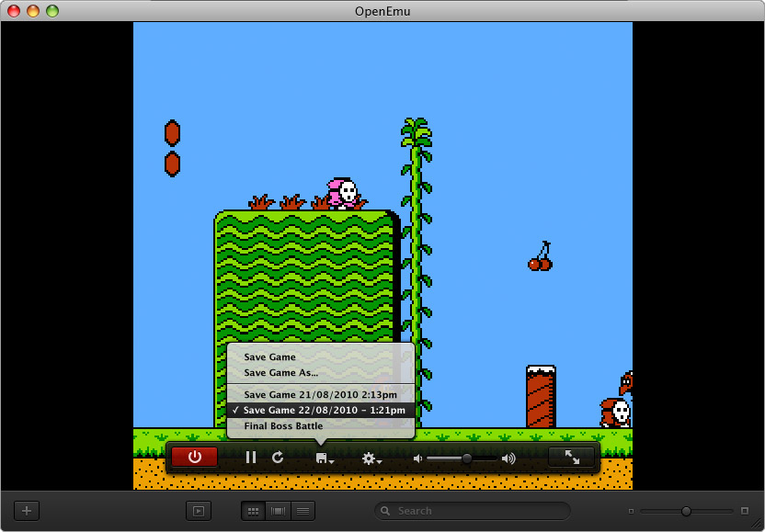The width and height of the screenshot is (765, 532).
Task: Move the thumbnail size slider knob
Action: [686, 511]
